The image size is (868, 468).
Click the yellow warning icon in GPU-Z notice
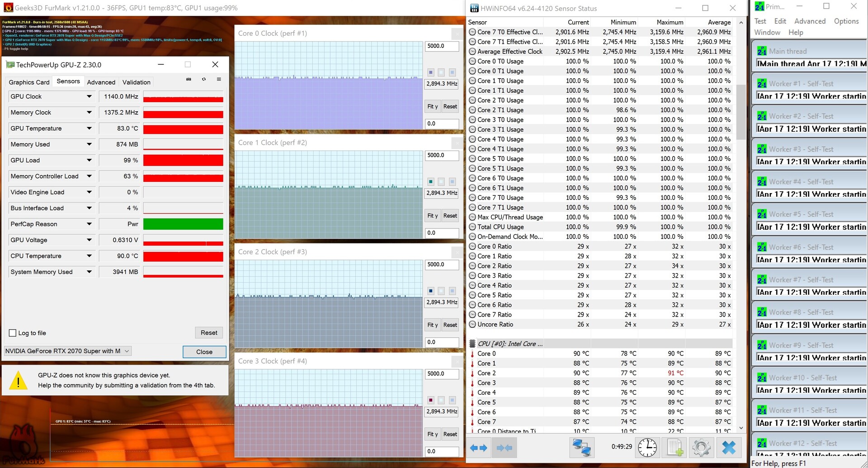(18, 380)
